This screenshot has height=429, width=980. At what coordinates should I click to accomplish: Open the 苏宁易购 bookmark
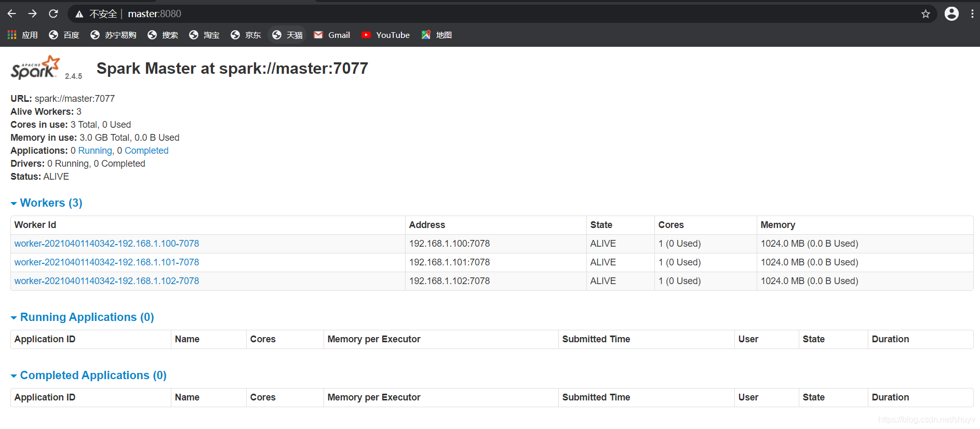click(113, 35)
